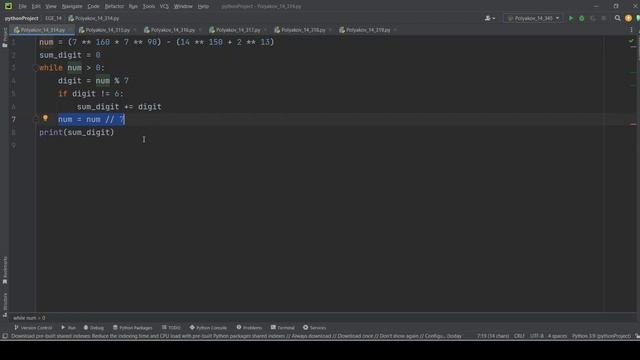640x360 pixels.
Task: Open the File menu
Action: [x=22, y=6]
